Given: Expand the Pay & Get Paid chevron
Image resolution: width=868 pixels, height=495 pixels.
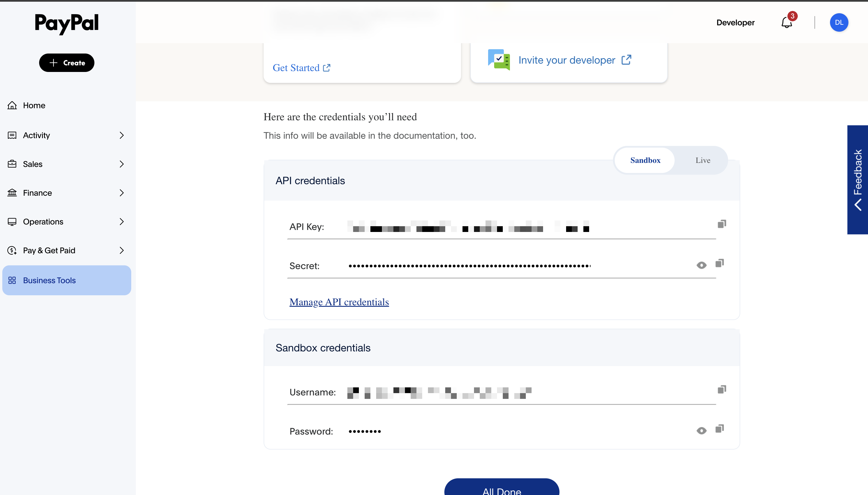Looking at the screenshot, I should click(122, 251).
